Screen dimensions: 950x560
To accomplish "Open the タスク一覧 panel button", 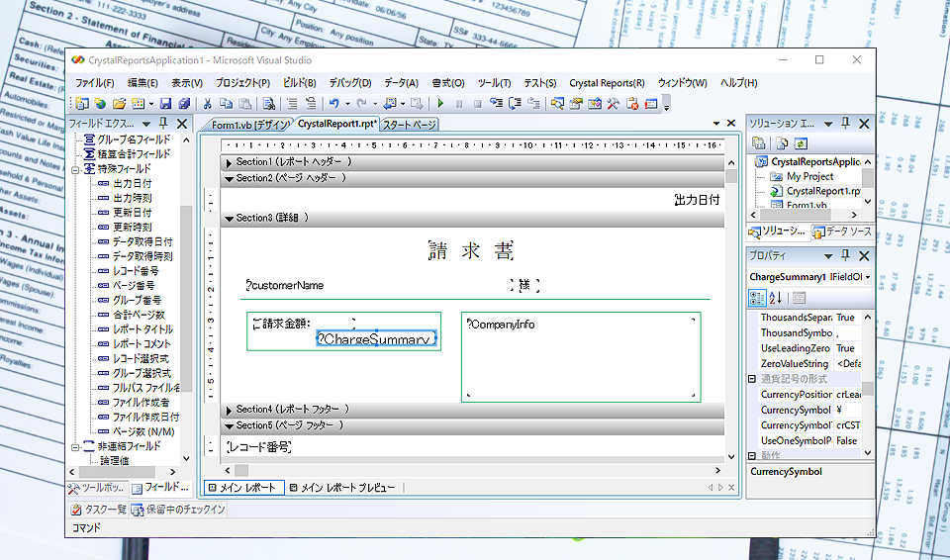I will pyautogui.click(x=98, y=510).
